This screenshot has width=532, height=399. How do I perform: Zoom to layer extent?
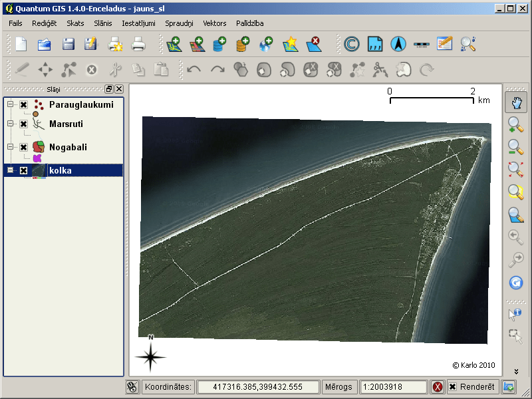516,215
